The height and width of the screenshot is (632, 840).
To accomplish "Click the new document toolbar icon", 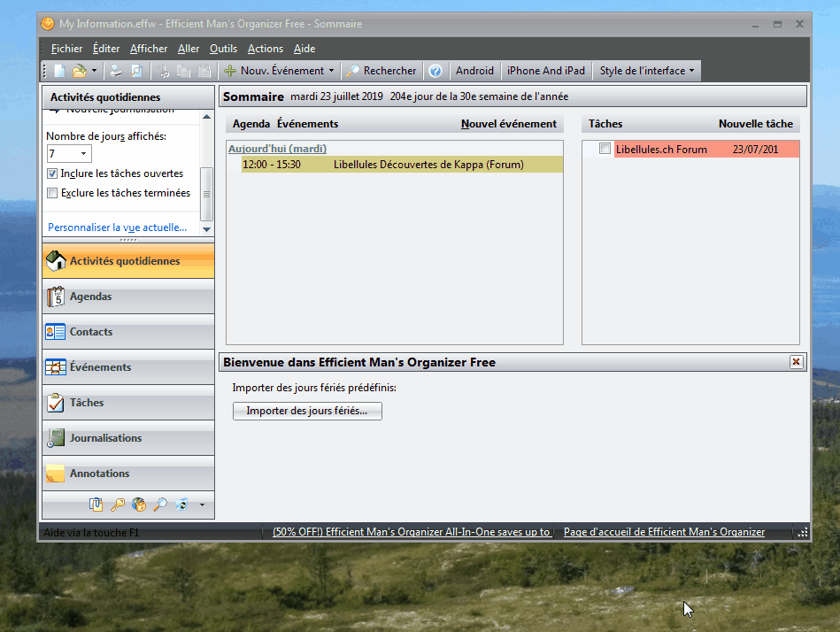I will (59, 71).
